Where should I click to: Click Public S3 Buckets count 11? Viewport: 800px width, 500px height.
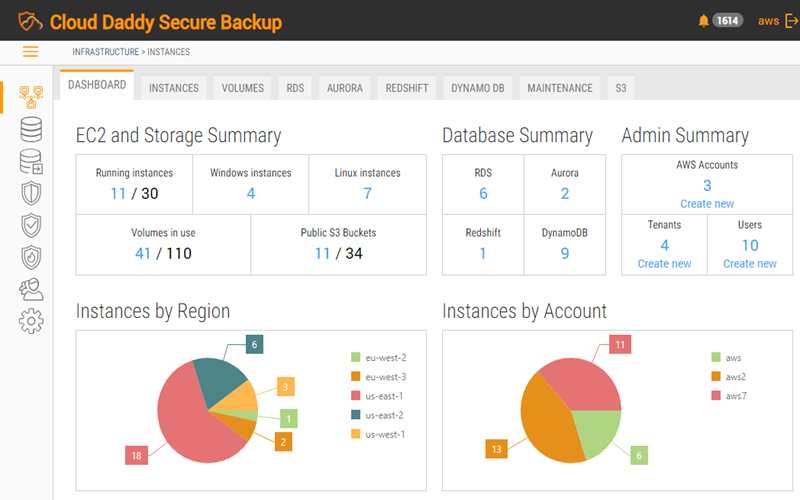pyautogui.click(x=322, y=254)
